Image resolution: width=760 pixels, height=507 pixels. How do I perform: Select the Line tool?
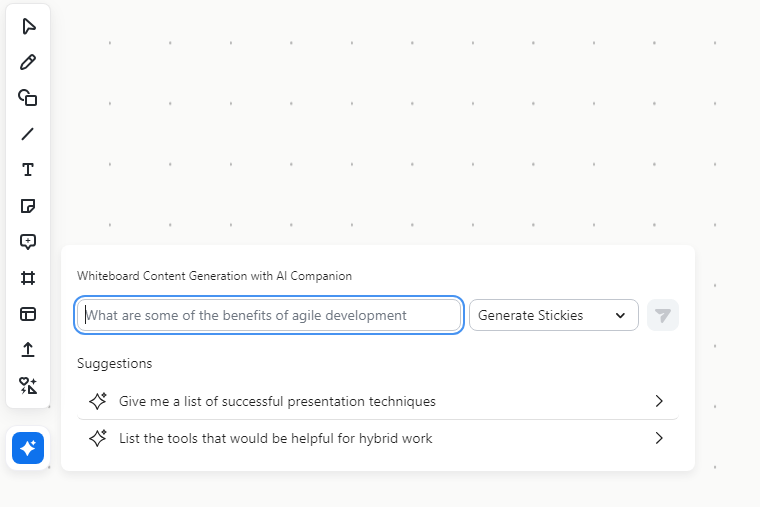tap(28, 134)
